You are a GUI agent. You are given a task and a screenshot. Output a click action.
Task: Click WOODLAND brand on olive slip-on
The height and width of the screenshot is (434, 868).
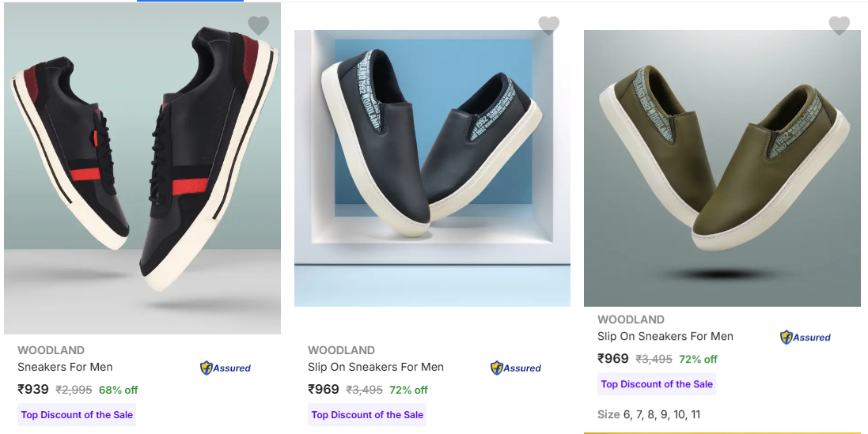(631, 319)
